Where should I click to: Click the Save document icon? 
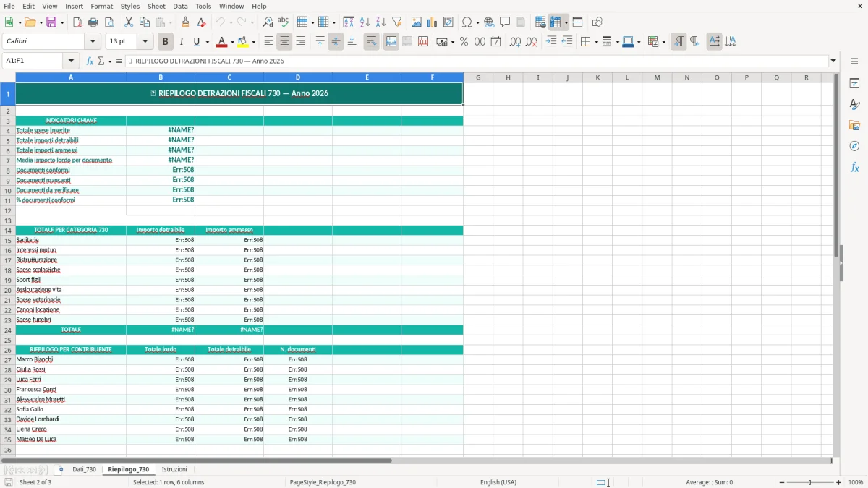point(51,22)
